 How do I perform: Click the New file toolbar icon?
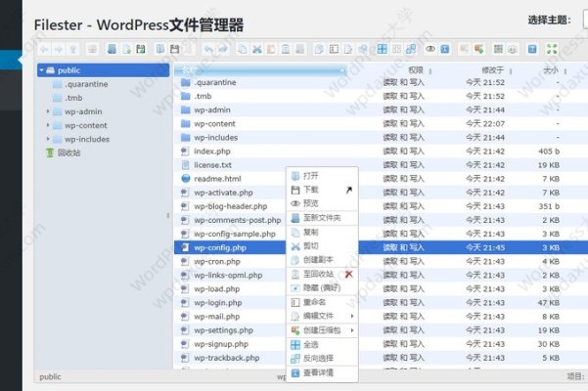pos(126,49)
